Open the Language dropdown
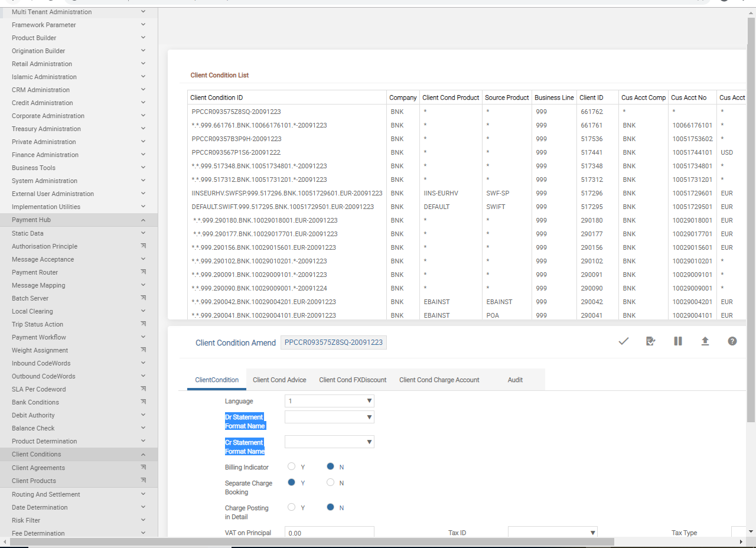Image resolution: width=756 pixels, height=548 pixels. pyautogui.click(x=329, y=401)
